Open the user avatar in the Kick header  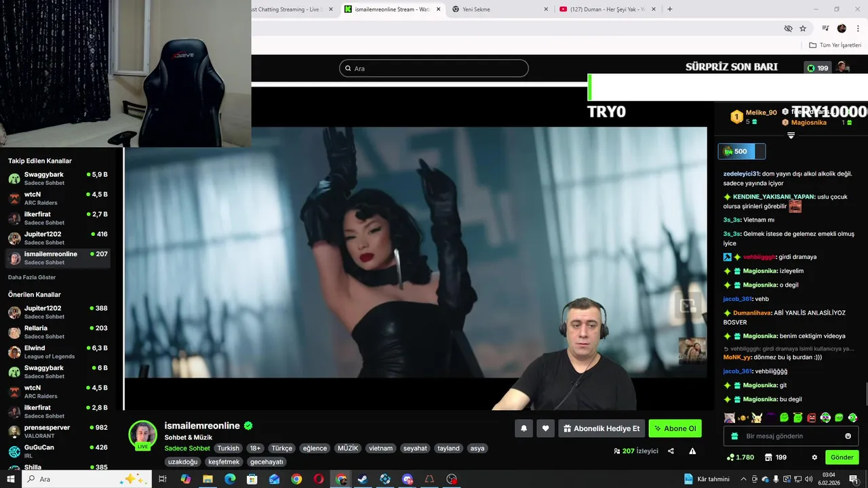[843, 67]
